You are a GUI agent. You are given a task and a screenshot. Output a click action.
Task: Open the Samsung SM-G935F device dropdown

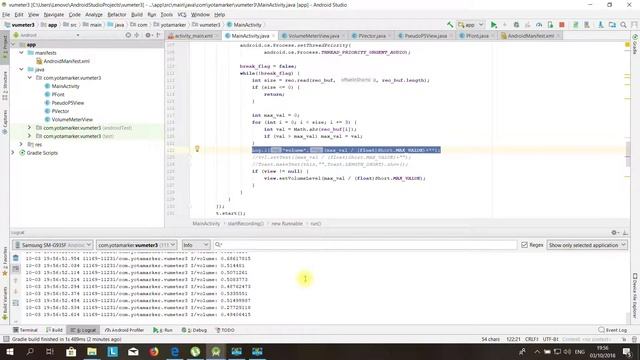(53, 245)
